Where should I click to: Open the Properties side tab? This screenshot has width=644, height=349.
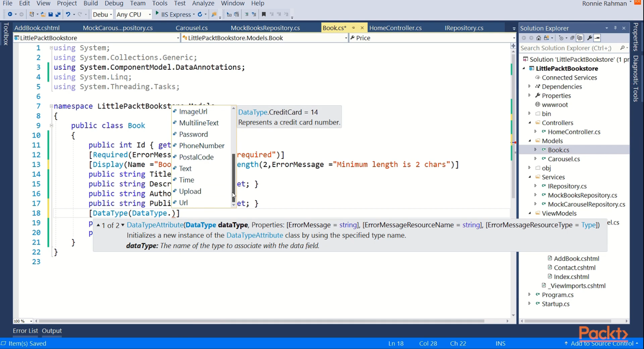click(635, 37)
